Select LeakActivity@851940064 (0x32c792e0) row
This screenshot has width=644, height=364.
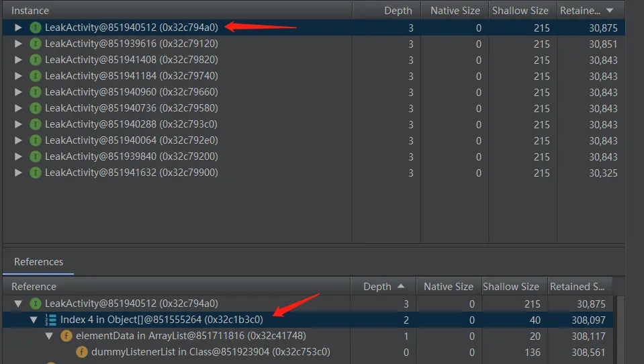[x=314, y=140]
